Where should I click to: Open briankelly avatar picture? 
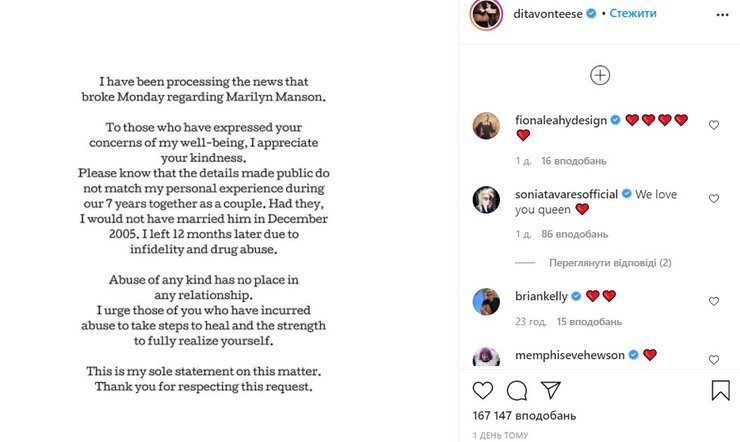coord(487,301)
